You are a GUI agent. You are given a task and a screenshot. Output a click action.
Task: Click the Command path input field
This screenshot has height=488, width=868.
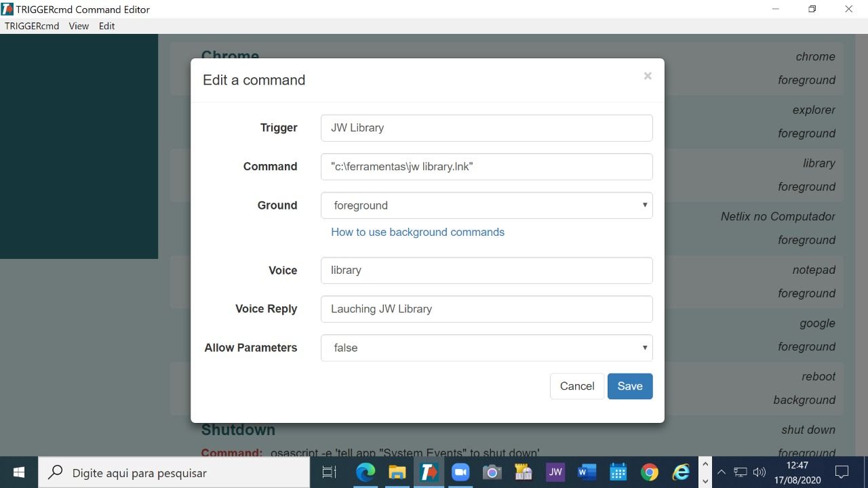coord(487,167)
